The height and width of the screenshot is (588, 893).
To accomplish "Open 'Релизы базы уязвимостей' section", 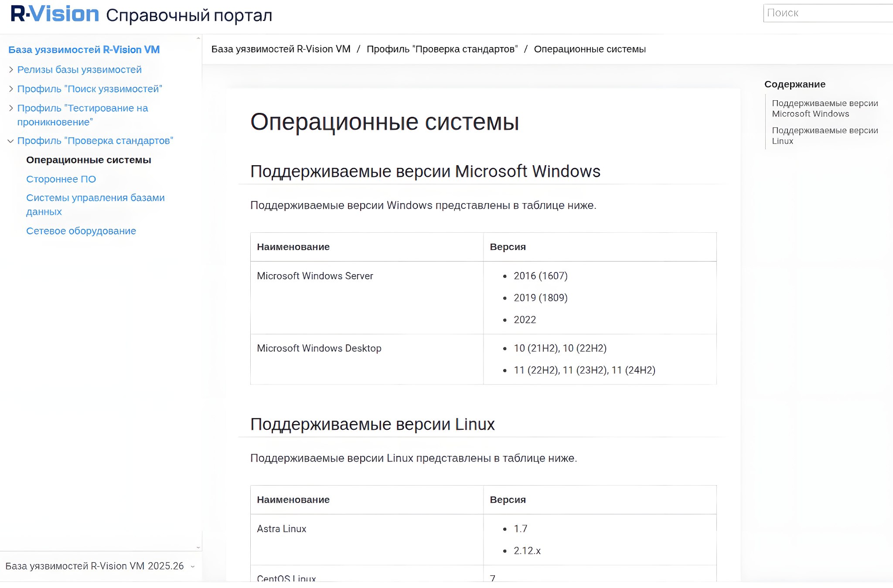I will click(79, 70).
